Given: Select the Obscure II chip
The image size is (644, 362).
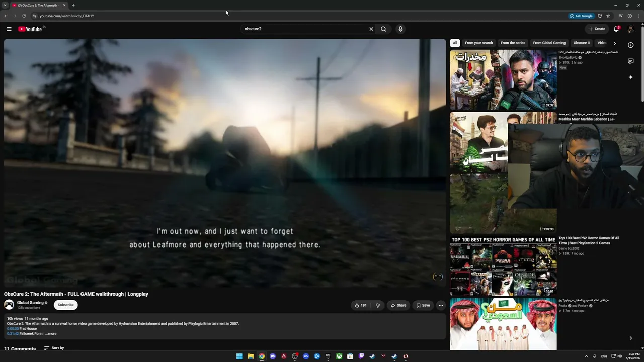Looking at the screenshot, I should pyautogui.click(x=582, y=43).
